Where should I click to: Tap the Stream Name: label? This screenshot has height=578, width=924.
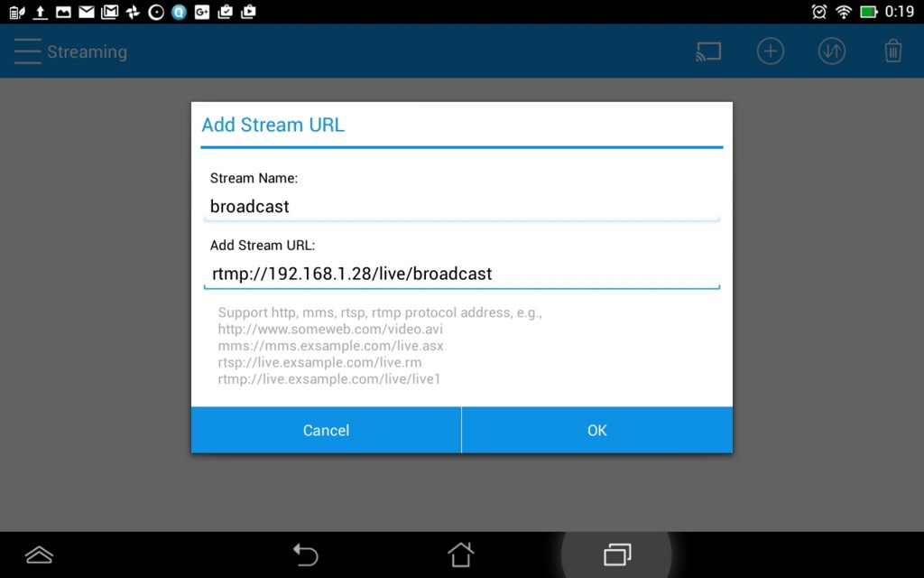(x=254, y=178)
